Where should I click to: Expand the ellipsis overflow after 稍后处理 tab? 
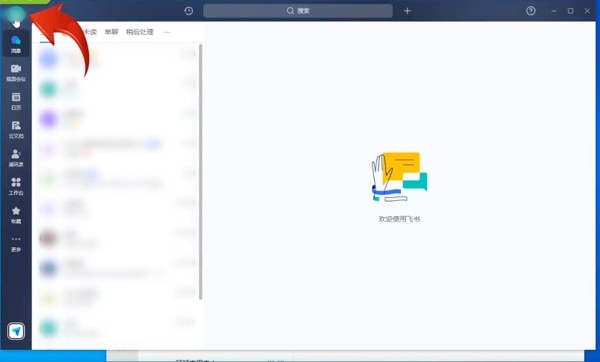coord(167,32)
